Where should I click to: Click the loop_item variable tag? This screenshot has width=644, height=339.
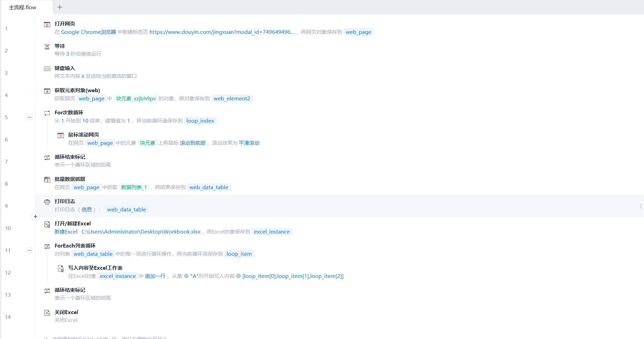(239, 254)
